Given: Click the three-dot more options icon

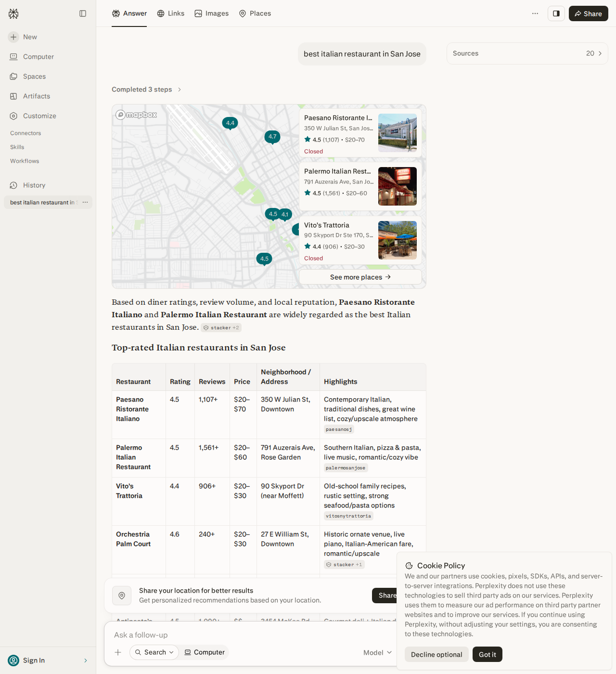Looking at the screenshot, I should point(535,13).
